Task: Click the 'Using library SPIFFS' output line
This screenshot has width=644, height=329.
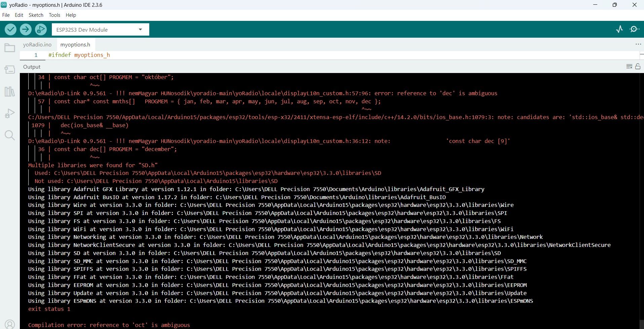Action: [277, 269]
